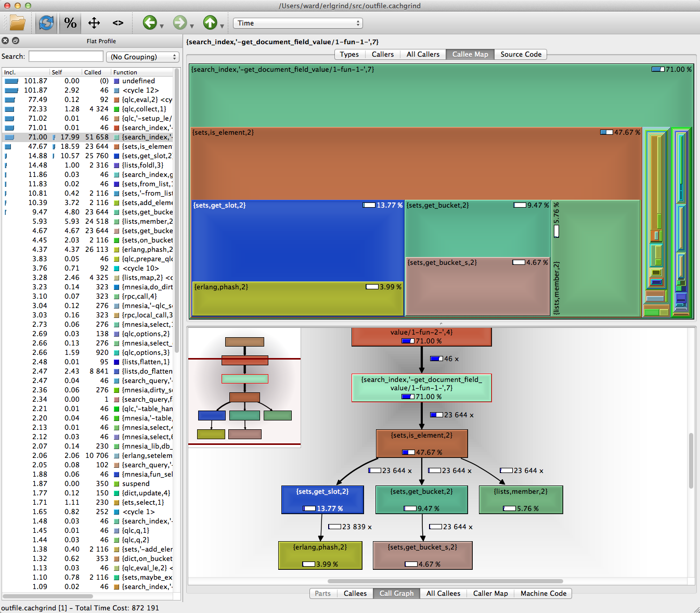Sort by the Called column header
700x613 pixels.
point(96,72)
